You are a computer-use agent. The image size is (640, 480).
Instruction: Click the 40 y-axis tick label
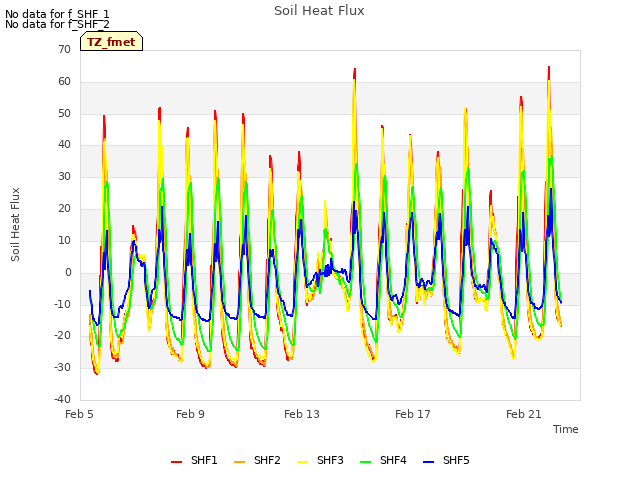click(64, 144)
